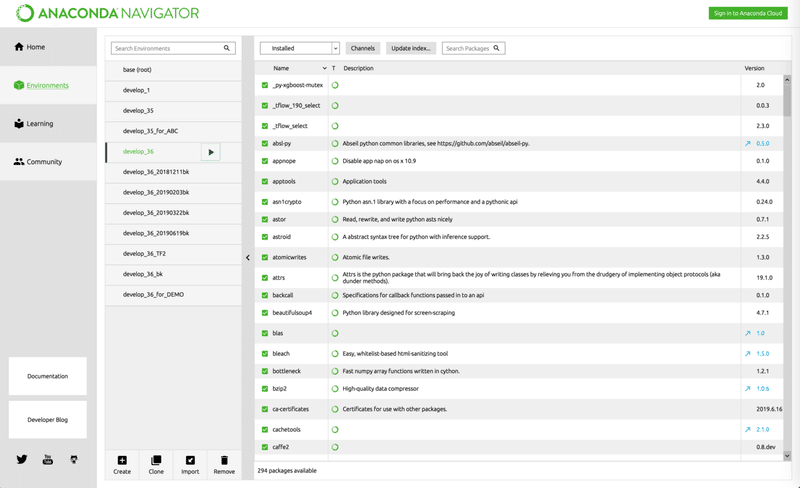Click the Channels button

(363, 48)
